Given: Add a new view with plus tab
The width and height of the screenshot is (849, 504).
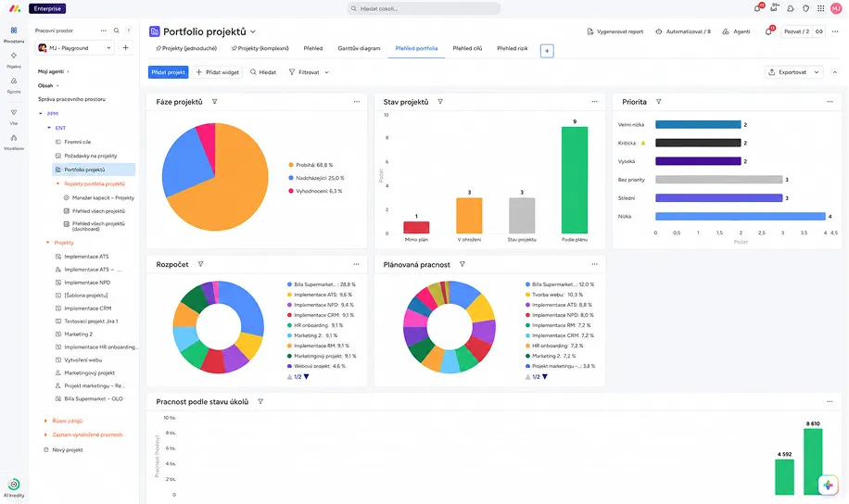Looking at the screenshot, I should coord(547,51).
